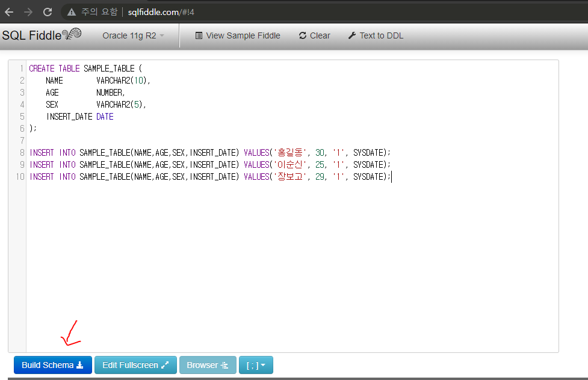Click the browser back arrow

(x=10, y=12)
